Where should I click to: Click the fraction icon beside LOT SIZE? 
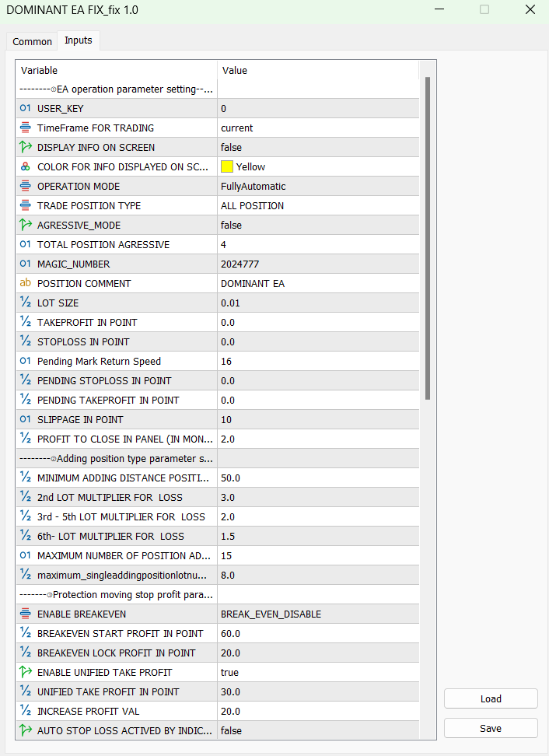point(25,303)
